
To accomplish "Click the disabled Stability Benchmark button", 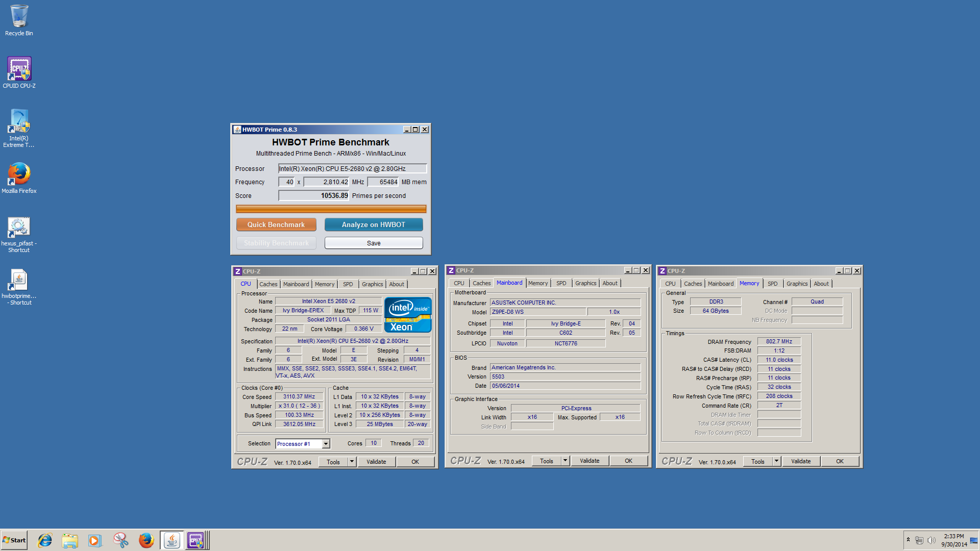I will click(x=276, y=243).
